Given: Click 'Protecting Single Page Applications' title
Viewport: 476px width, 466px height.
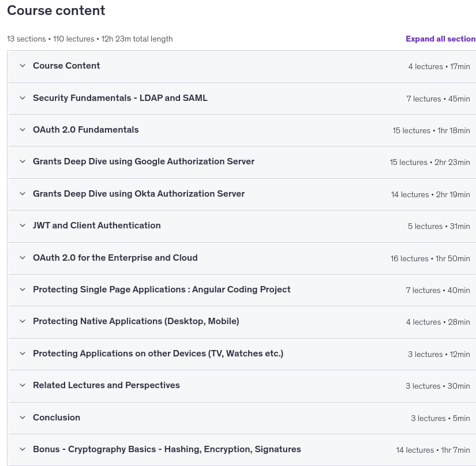Looking at the screenshot, I should click(162, 290).
